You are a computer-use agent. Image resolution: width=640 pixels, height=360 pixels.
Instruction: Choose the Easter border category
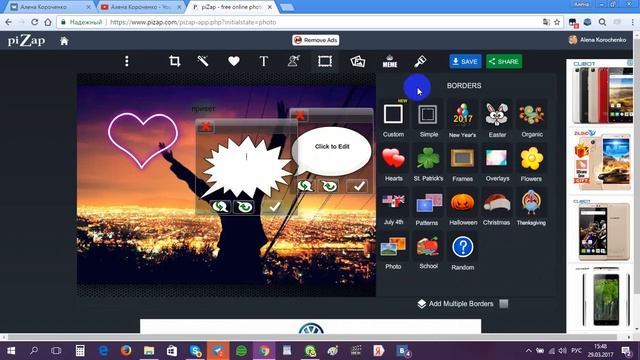[497, 119]
